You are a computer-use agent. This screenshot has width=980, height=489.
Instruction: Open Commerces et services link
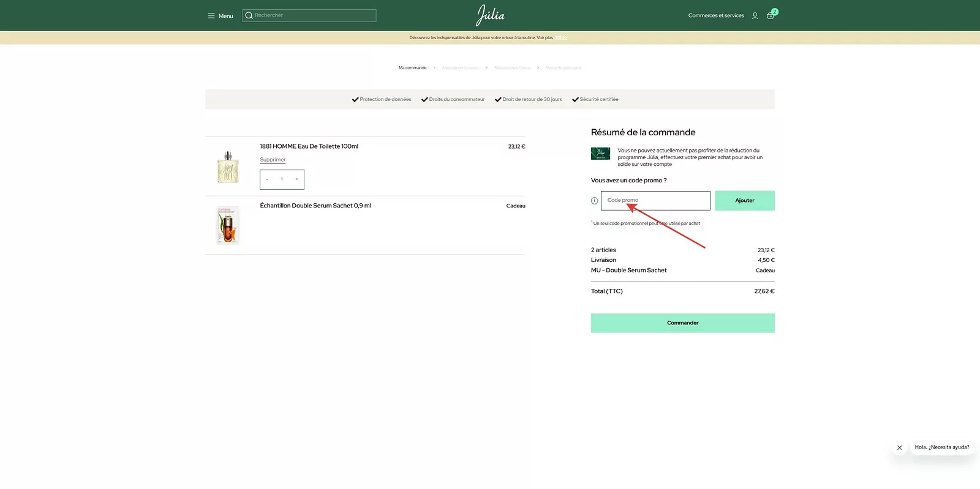pyautogui.click(x=716, y=15)
